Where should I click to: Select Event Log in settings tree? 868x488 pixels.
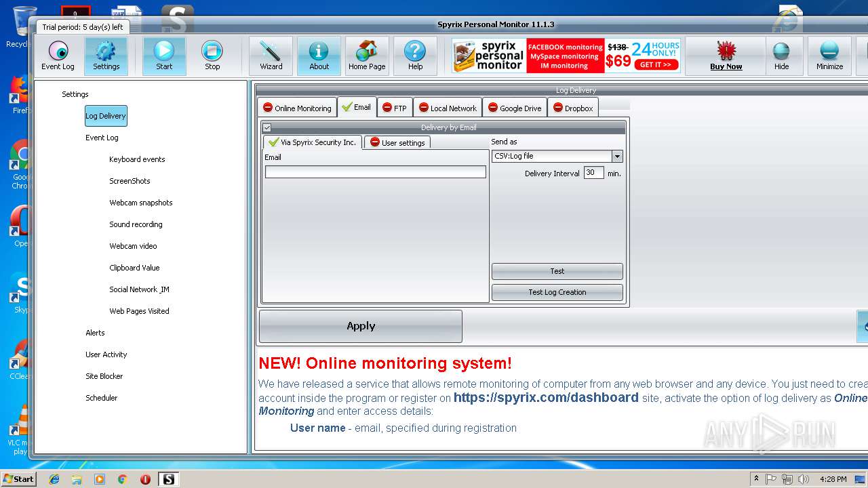(102, 138)
